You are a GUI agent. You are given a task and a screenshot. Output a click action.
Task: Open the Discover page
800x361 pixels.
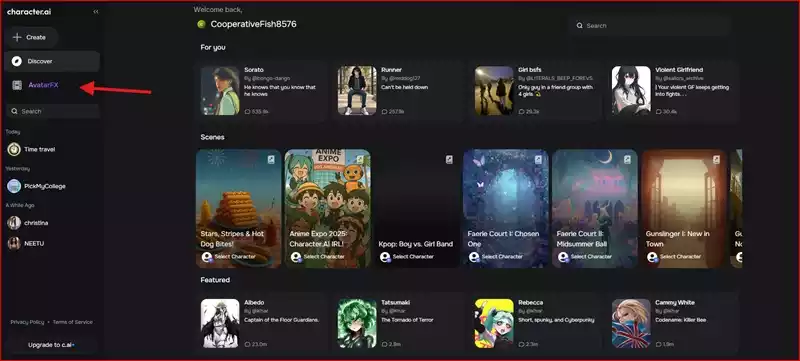[52, 61]
